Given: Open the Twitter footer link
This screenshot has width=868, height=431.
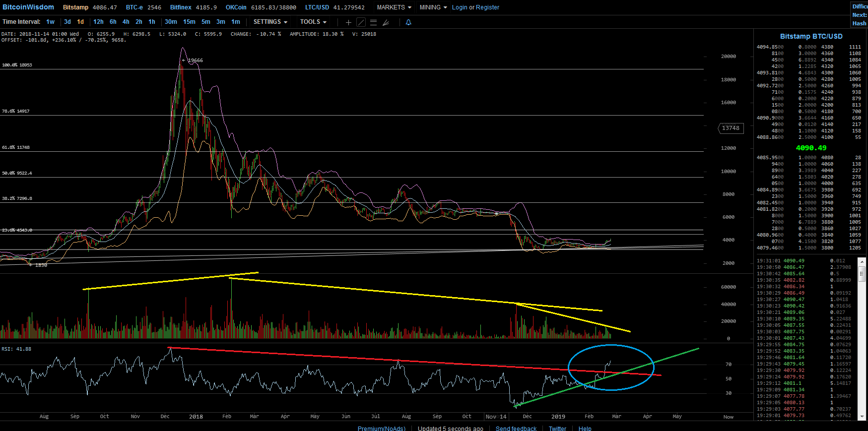Looking at the screenshot, I should click(557, 429).
